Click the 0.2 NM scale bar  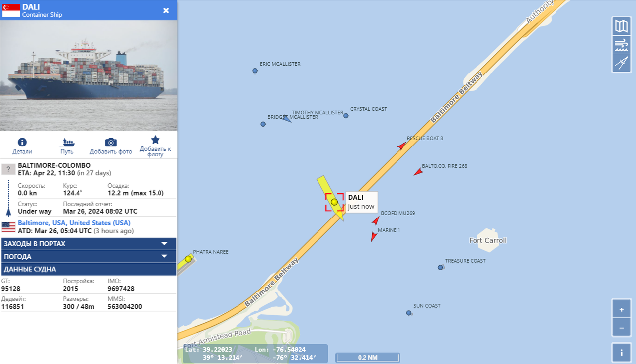[368, 357]
